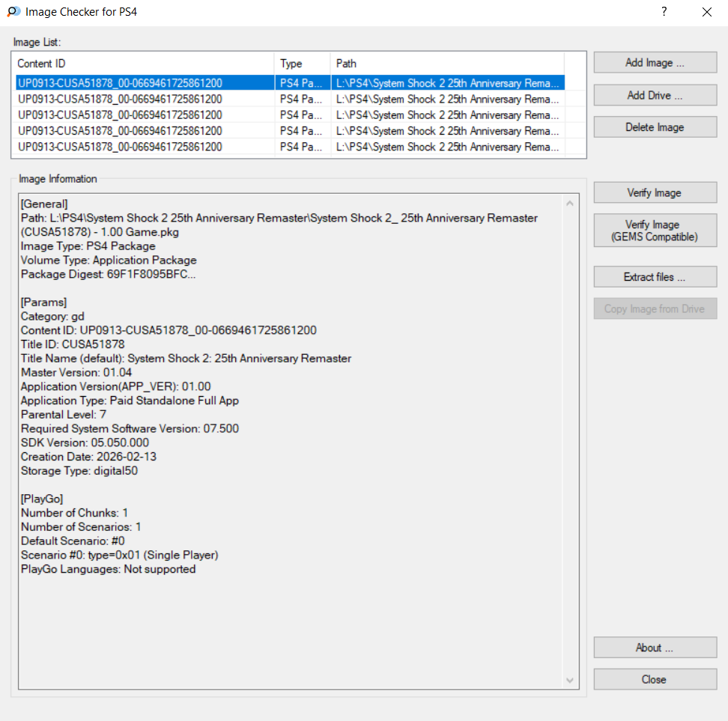Open the Extract files dialog
This screenshot has height=721, width=728.
[655, 277]
